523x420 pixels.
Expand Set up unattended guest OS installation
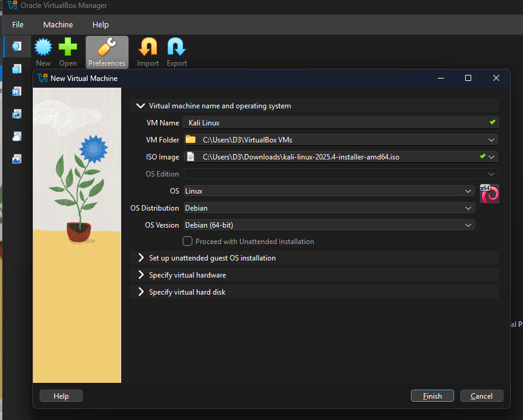point(141,257)
